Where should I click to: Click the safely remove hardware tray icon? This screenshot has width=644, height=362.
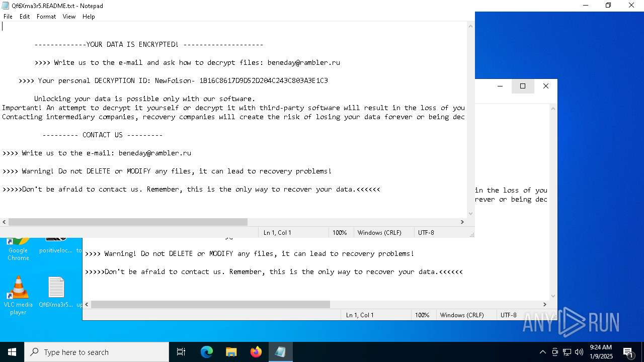pos(555,352)
